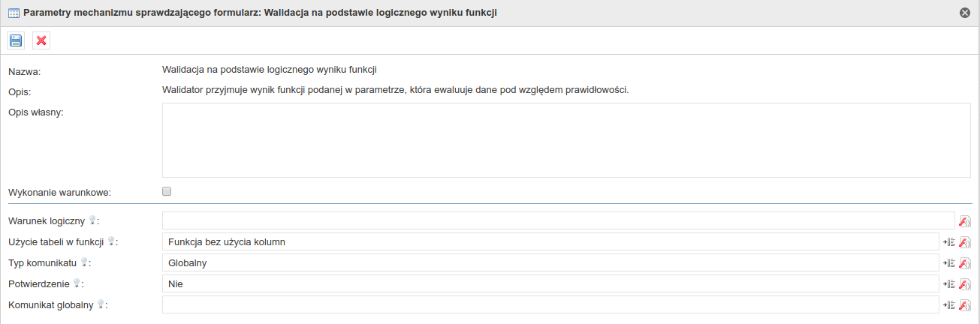The width and height of the screenshot is (980, 324).
Task: Close the validator parameters dialog
Action: 965,13
